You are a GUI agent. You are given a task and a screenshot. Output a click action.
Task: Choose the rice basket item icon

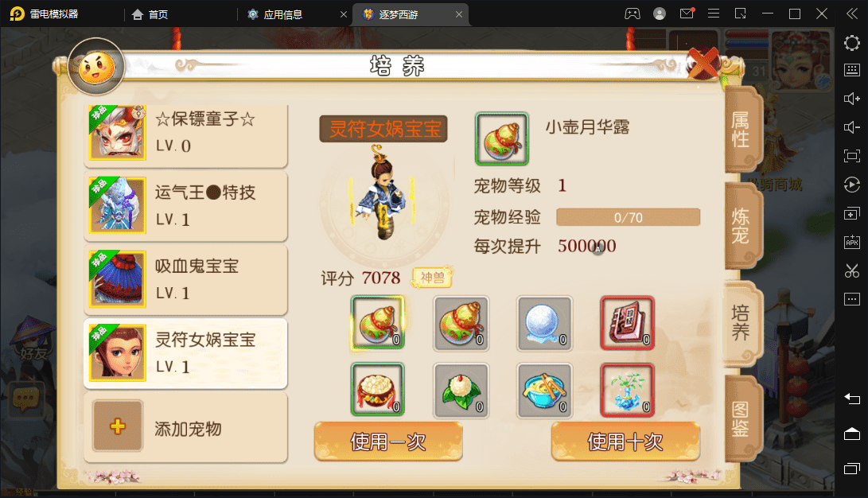tap(378, 390)
